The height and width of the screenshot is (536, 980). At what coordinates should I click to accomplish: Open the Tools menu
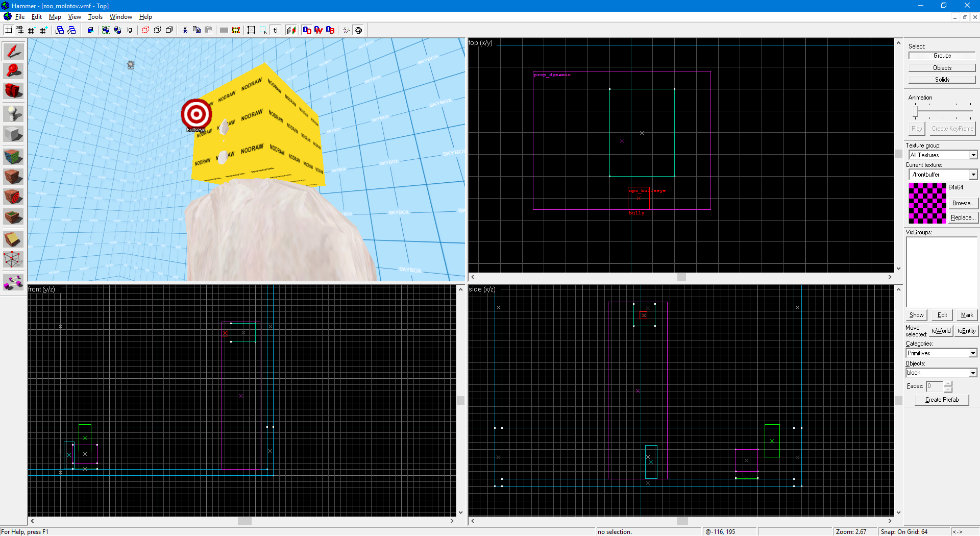95,17
